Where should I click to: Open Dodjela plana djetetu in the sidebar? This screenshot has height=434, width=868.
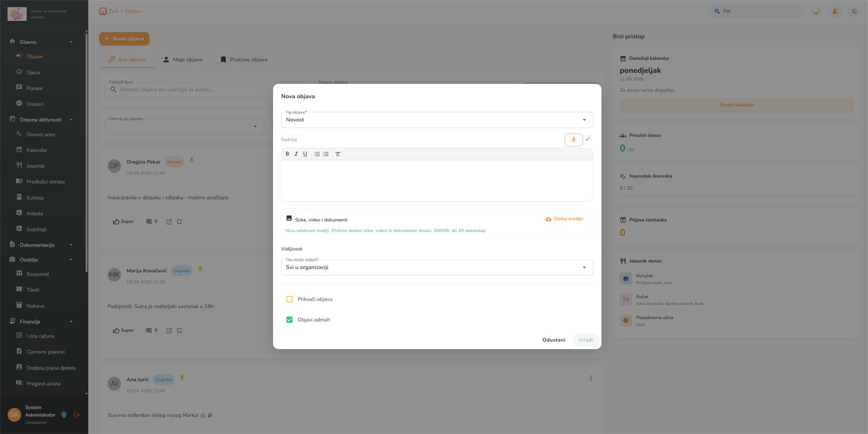click(x=51, y=368)
